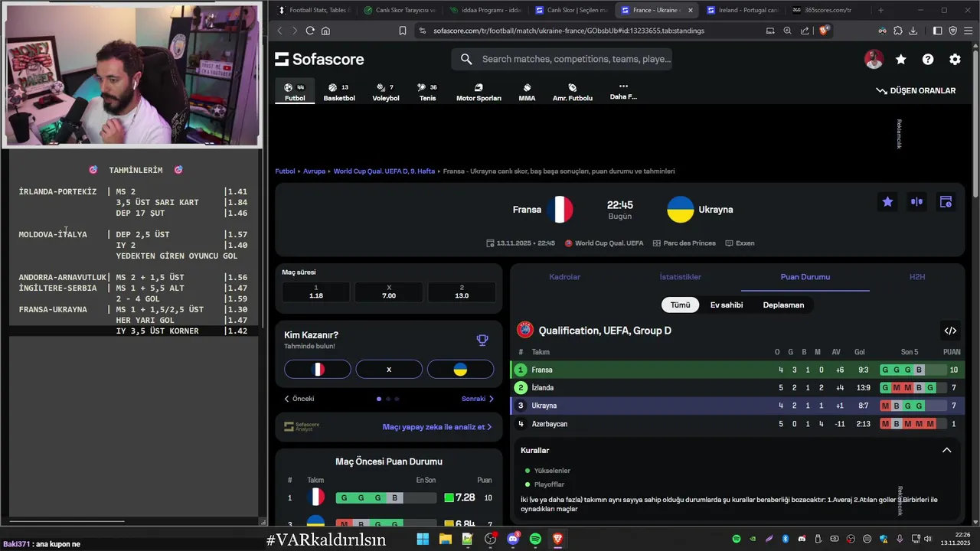This screenshot has height=551, width=980.
Task: Open File Explorer from taskbar
Action: (x=445, y=540)
